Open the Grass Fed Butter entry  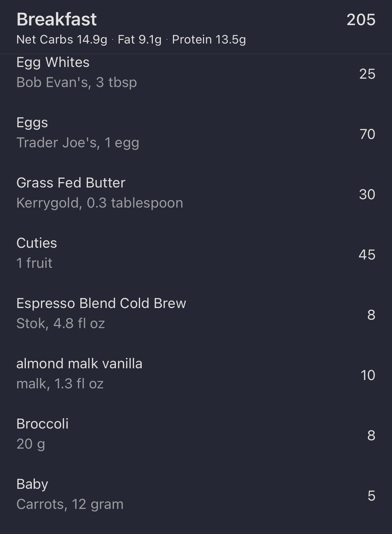tap(71, 183)
